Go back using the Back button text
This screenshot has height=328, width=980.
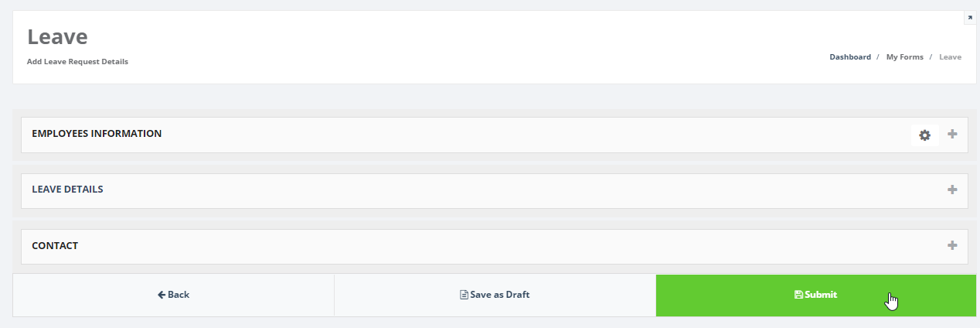(x=179, y=295)
